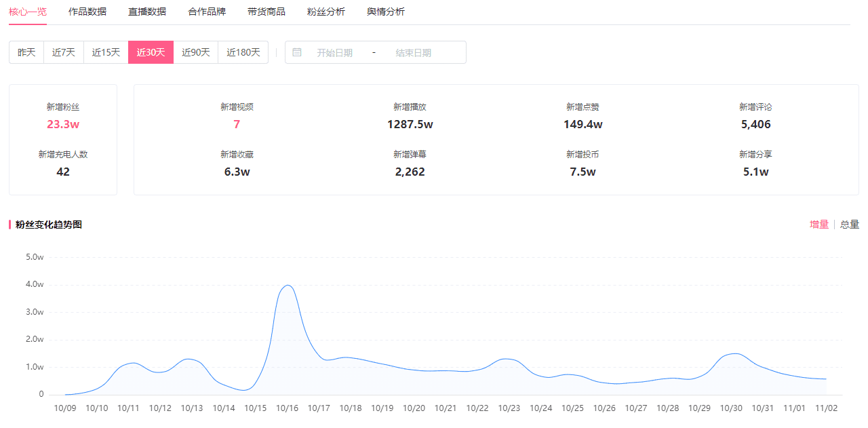Toggle chart to 总量 view

point(850,225)
